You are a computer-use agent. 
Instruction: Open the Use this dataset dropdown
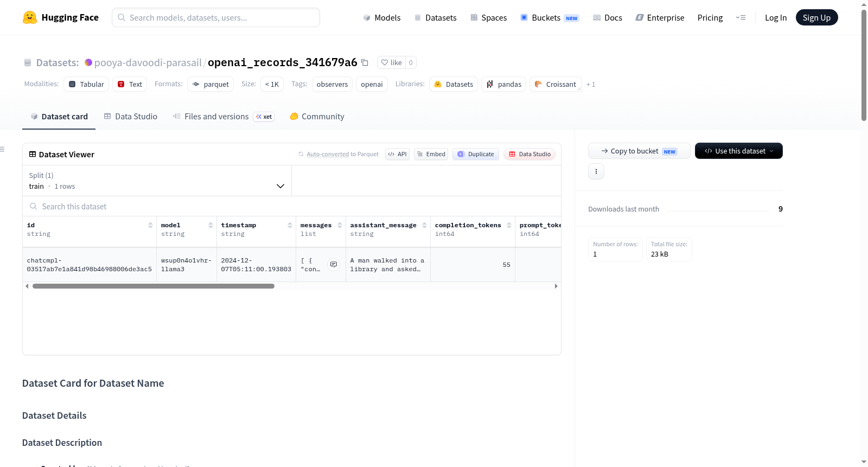(x=739, y=151)
